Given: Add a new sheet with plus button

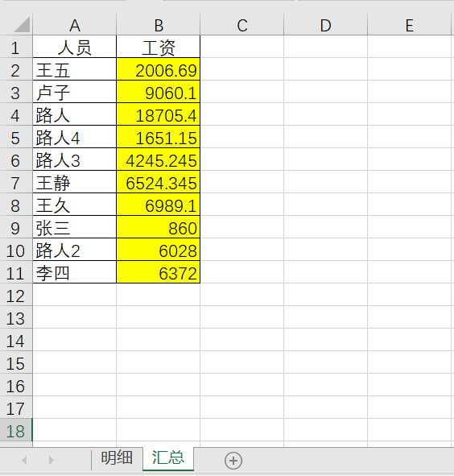Looking at the screenshot, I should [233, 461].
